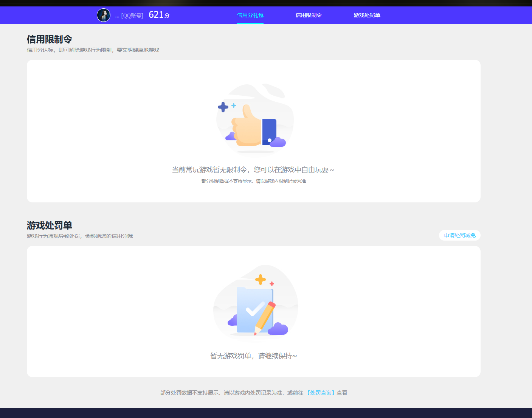Select the [QQ账号] account label
Screen dimensions: 532x418
(x=132, y=16)
